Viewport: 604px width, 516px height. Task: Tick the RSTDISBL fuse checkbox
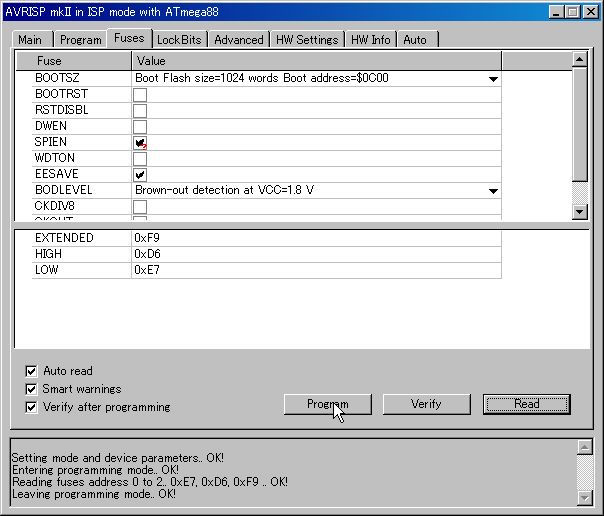pos(140,111)
